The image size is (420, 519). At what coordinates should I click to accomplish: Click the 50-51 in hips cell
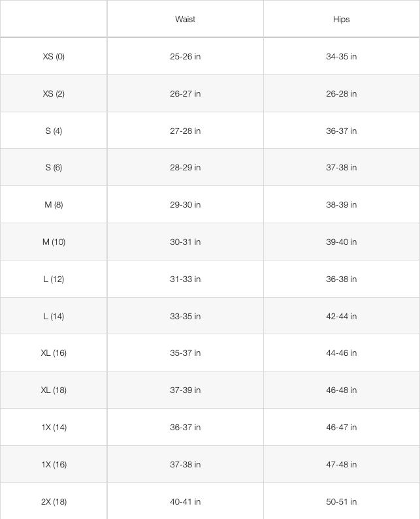point(341,502)
